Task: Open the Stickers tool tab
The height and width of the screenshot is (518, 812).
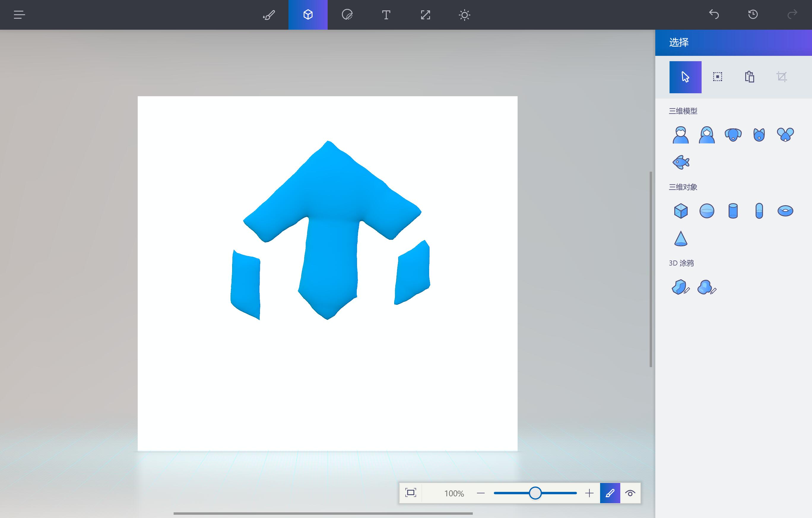Action: (347, 15)
